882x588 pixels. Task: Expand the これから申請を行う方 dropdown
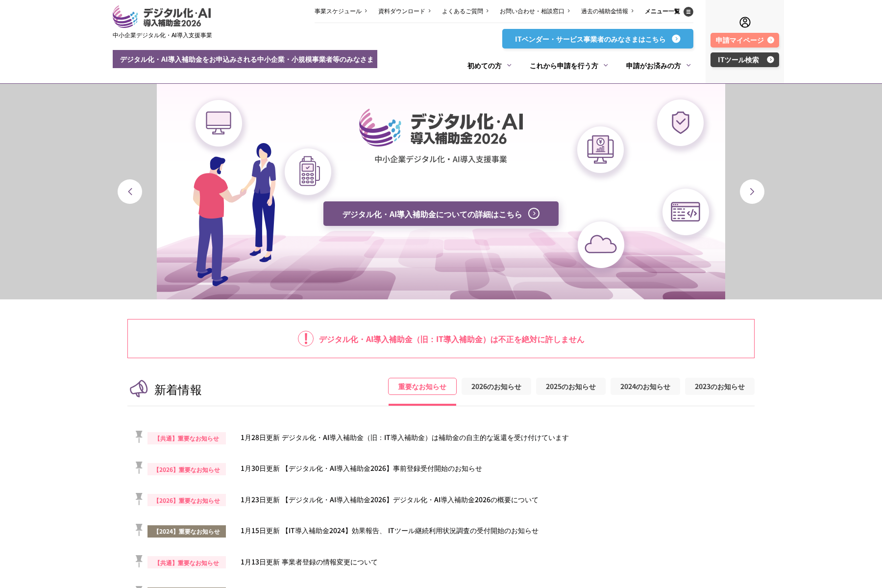point(568,66)
